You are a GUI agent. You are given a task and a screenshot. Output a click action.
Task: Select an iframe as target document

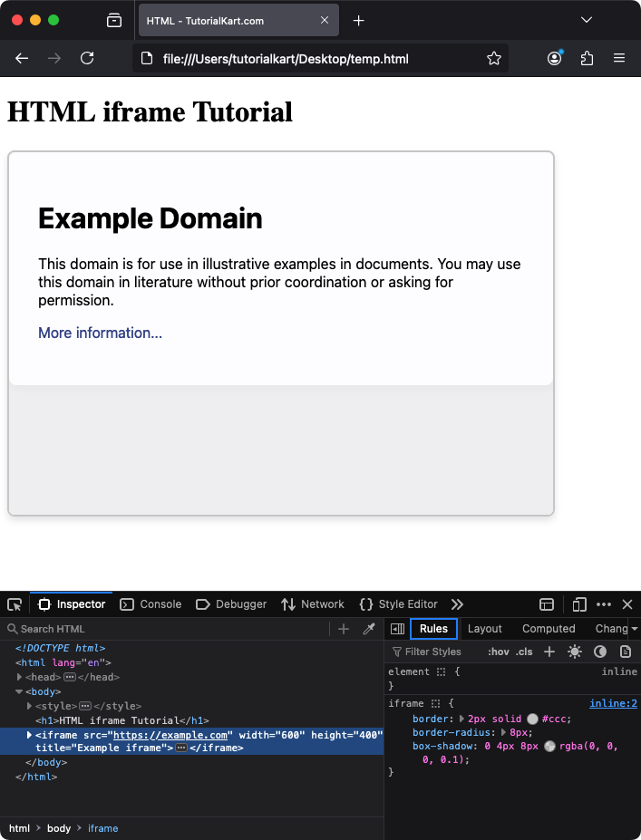click(x=546, y=604)
